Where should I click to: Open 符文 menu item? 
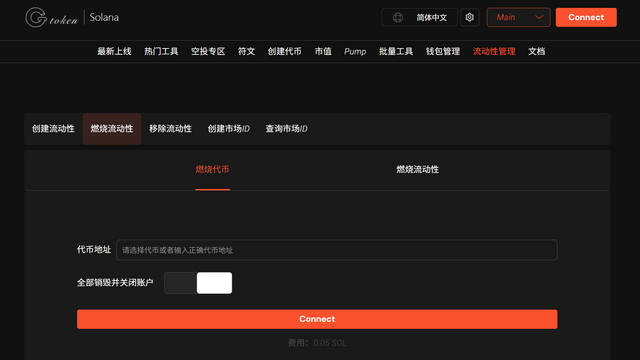pos(247,51)
